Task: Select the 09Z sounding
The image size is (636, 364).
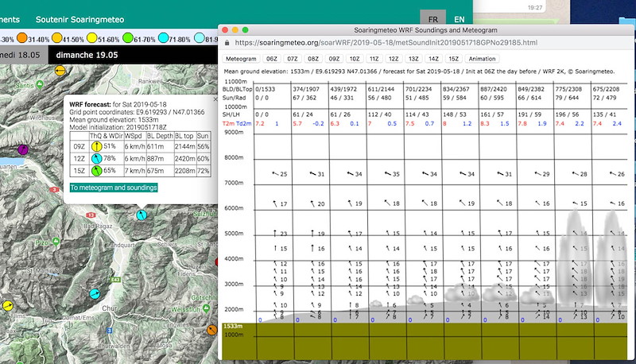Action: coord(333,59)
